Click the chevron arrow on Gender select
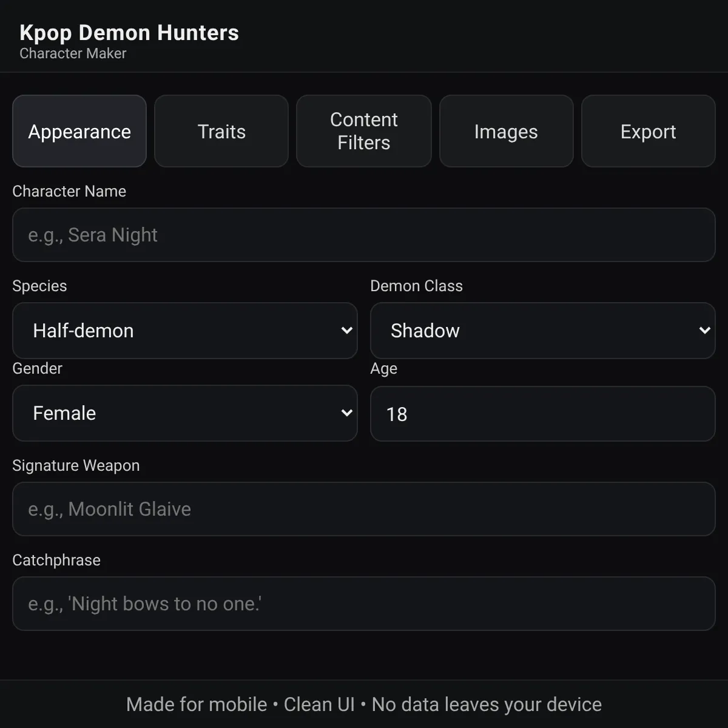Screen dimensions: 728x728 347,413
